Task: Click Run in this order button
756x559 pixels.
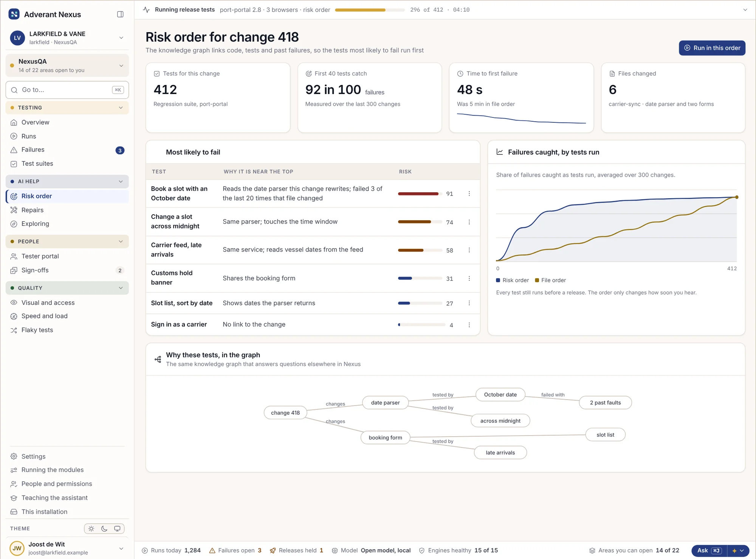Action: 712,48
